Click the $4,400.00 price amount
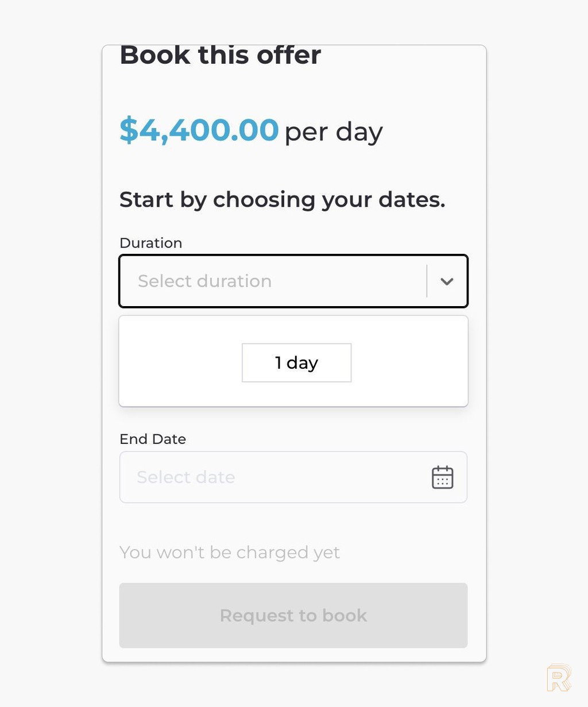This screenshot has width=588, height=707. 199,130
